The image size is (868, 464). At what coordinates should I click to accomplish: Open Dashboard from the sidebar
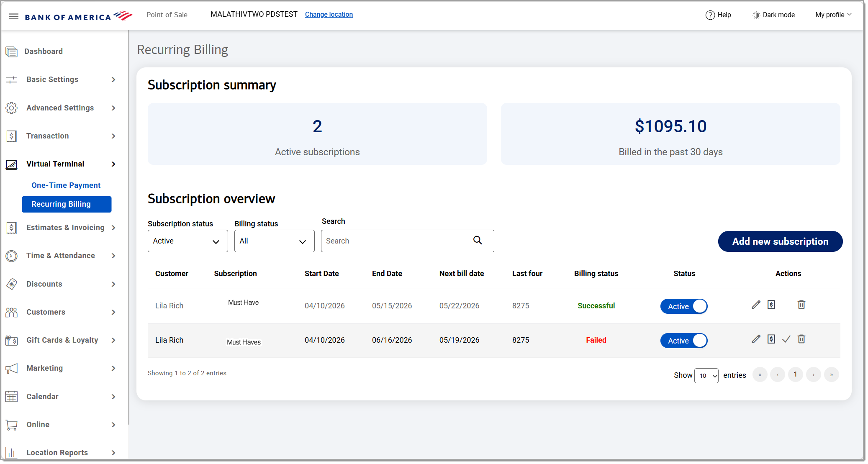44,51
